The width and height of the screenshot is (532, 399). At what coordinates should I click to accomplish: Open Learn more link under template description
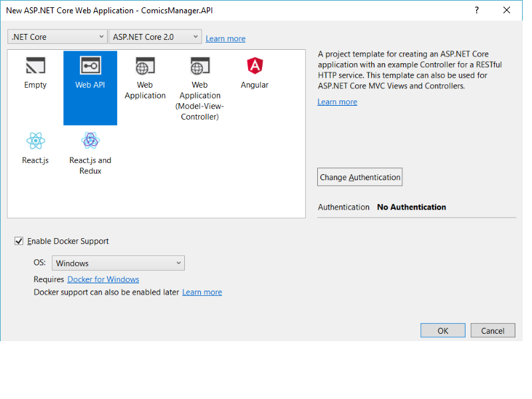(337, 102)
